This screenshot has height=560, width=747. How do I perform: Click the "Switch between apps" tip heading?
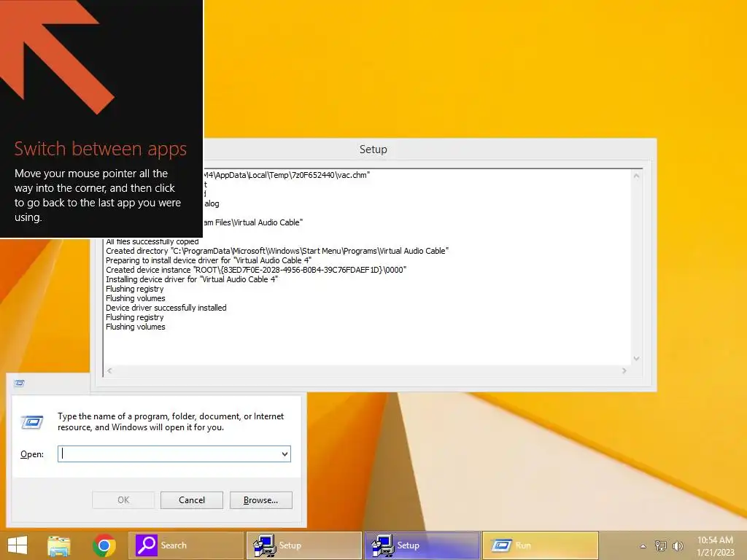(x=100, y=149)
